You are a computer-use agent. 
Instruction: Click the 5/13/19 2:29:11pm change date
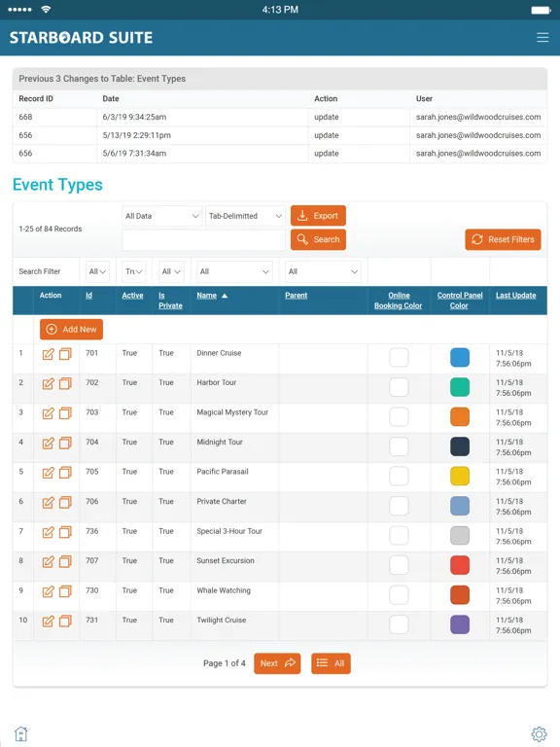(x=137, y=135)
